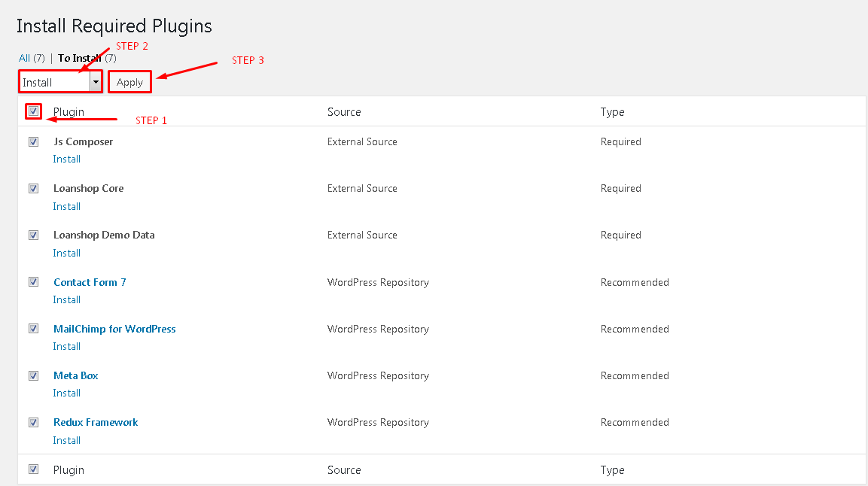Screen dimensions: 868x486
Task: Click Install under Js Composer
Action: point(66,159)
